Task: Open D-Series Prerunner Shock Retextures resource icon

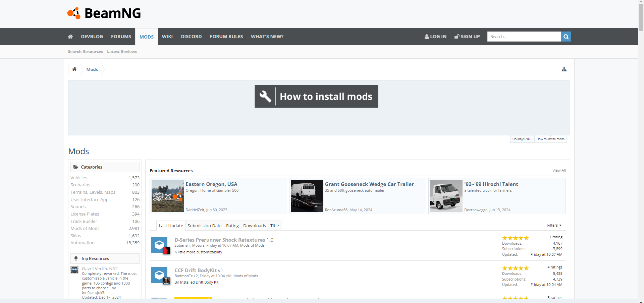Action: tap(160, 245)
